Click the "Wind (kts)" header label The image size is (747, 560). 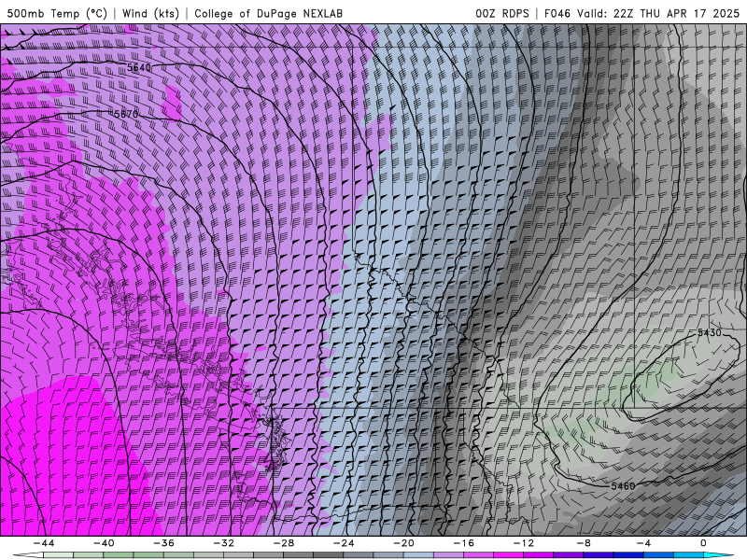150,13
